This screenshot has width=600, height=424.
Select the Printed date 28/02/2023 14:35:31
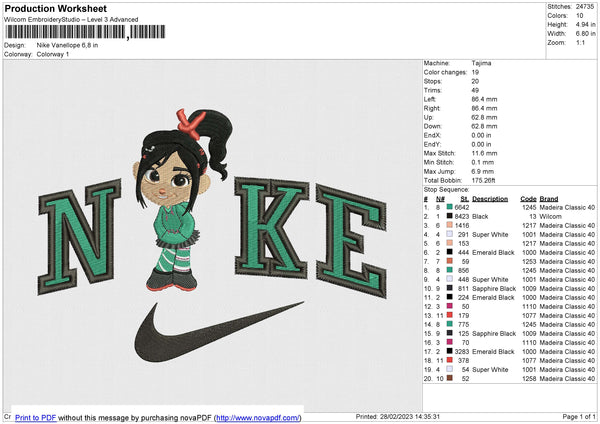coord(410,416)
